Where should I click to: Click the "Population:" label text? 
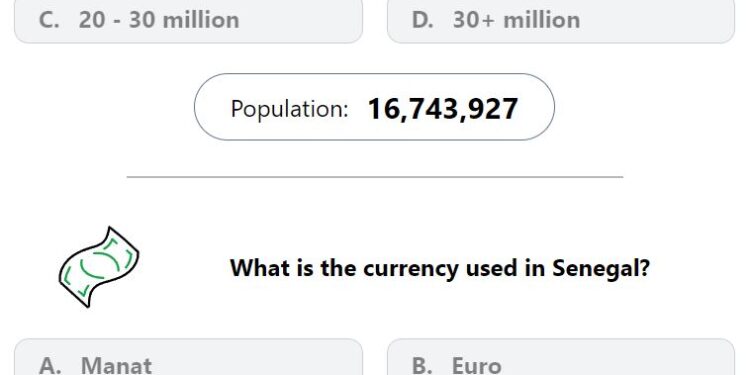(x=289, y=109)
